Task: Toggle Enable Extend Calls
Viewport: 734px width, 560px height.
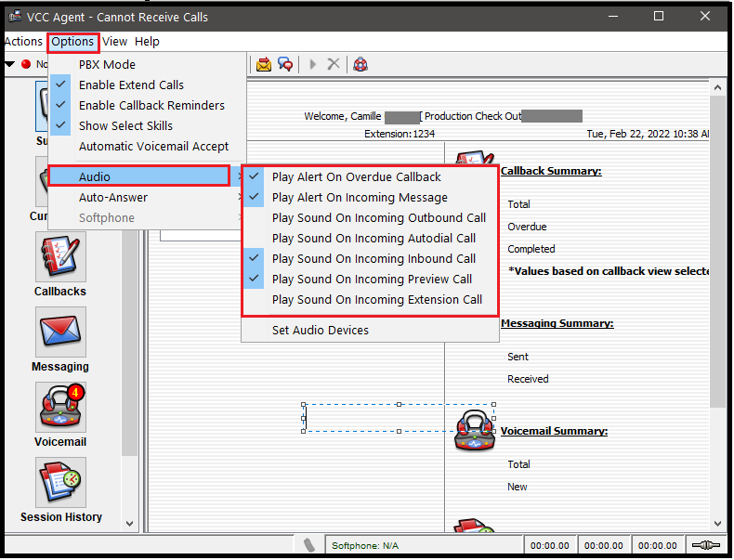Action: click(147, 85)
